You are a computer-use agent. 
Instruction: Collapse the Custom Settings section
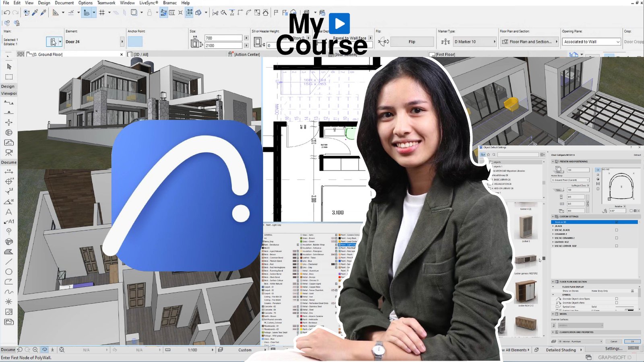click(553, 216)
